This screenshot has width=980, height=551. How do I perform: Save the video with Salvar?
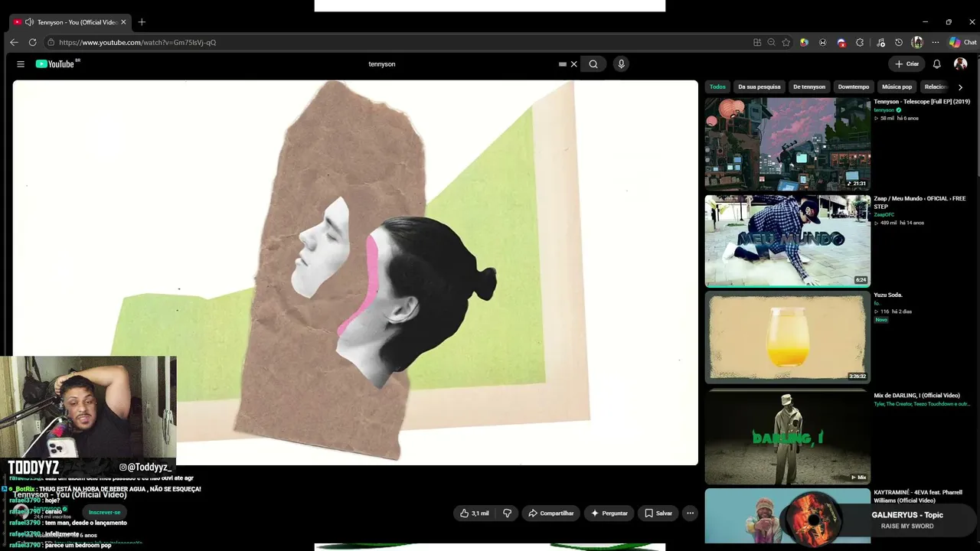click(658, 514)
